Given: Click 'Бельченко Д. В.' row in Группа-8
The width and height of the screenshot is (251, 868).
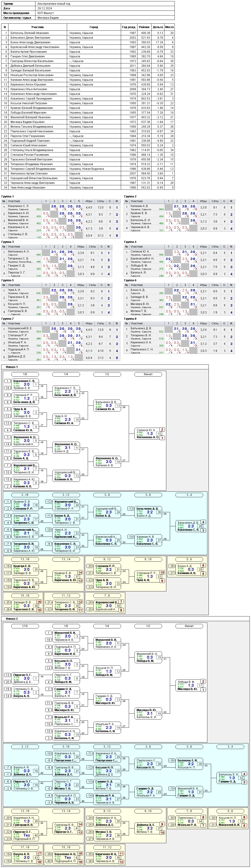Looking at the screenshot, I should point(179,330).
